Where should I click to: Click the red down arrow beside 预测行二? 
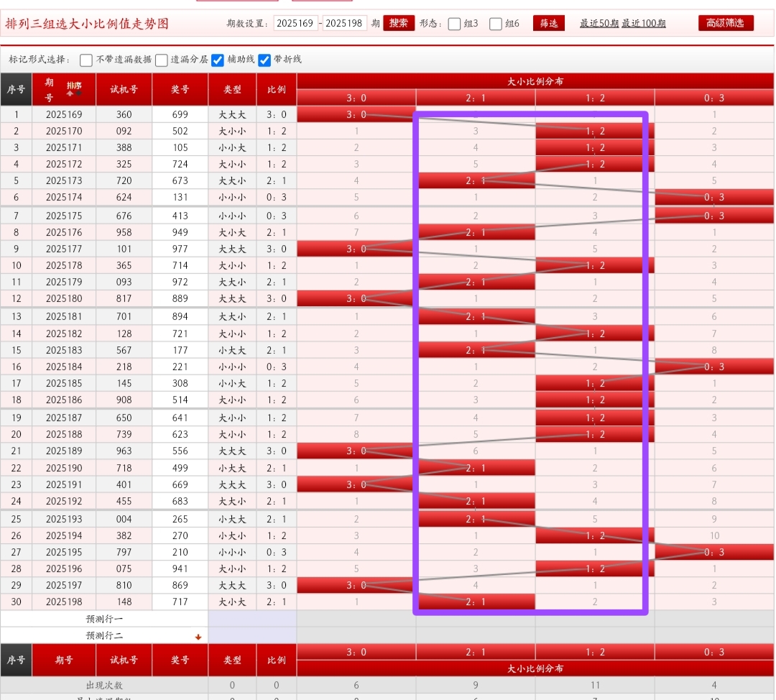[x=198, y=637]
